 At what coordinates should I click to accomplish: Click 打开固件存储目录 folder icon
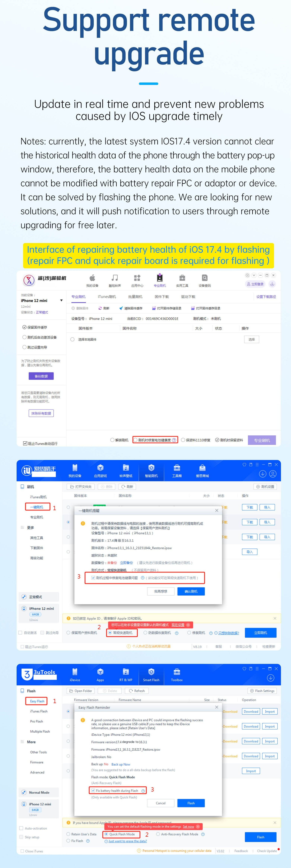(154, 308)
